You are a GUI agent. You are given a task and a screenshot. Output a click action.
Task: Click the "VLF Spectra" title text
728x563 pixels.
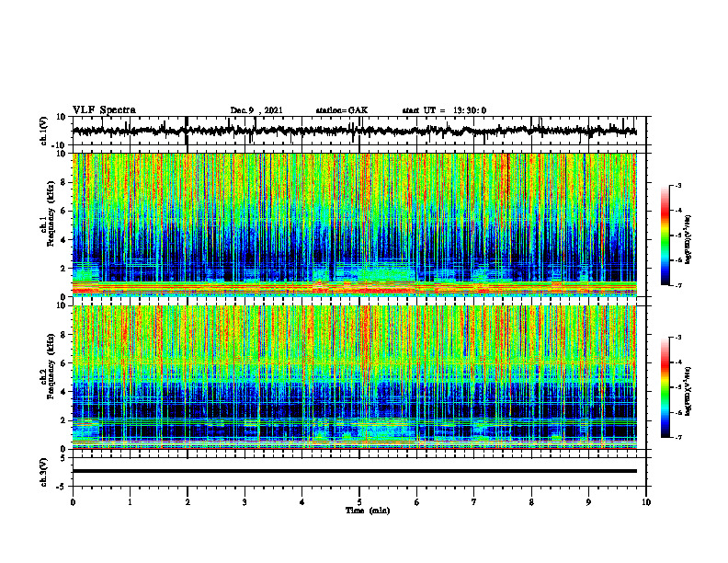[104, 110]
